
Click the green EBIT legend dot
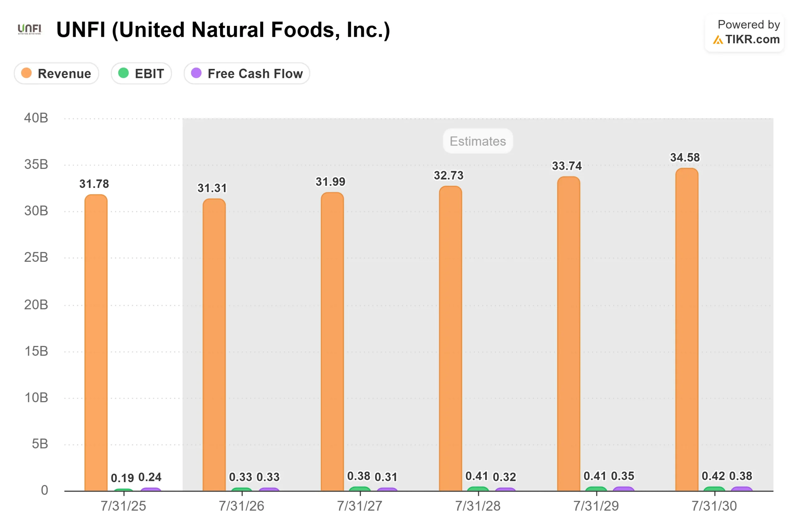click(123, 73)
